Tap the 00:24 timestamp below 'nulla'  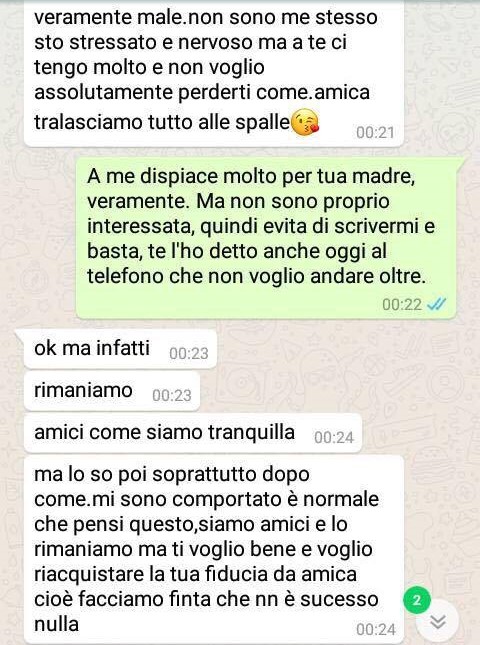click(x=376, y=629)
